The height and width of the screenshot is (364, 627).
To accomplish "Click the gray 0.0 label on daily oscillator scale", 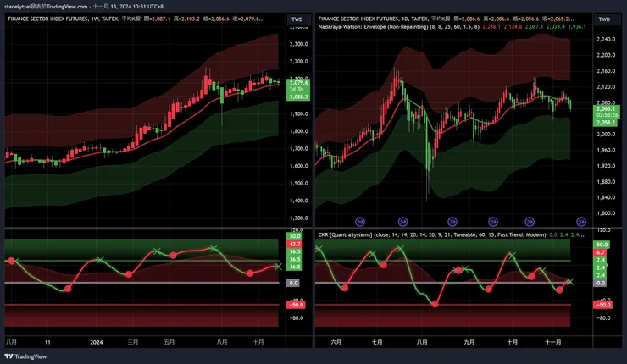I will (x=600, y=283).
